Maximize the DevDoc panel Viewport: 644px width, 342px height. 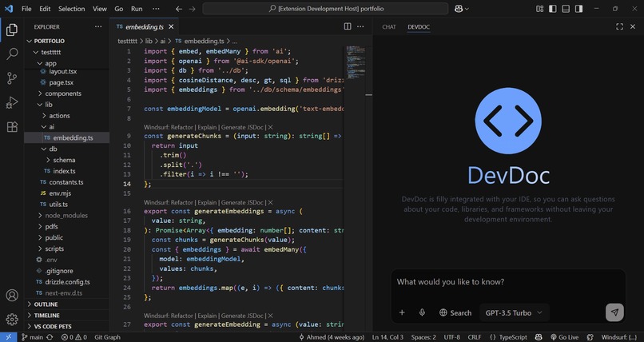point(619,26)
